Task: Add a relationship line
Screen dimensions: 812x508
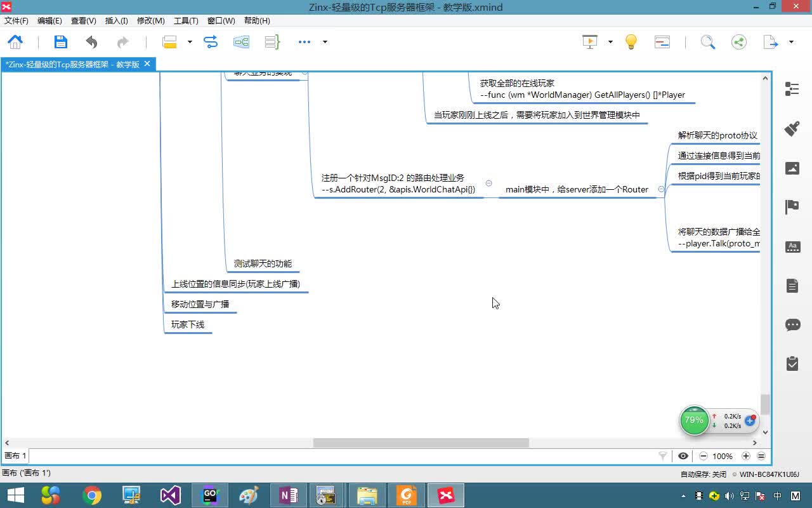Action: click(210, 42)
